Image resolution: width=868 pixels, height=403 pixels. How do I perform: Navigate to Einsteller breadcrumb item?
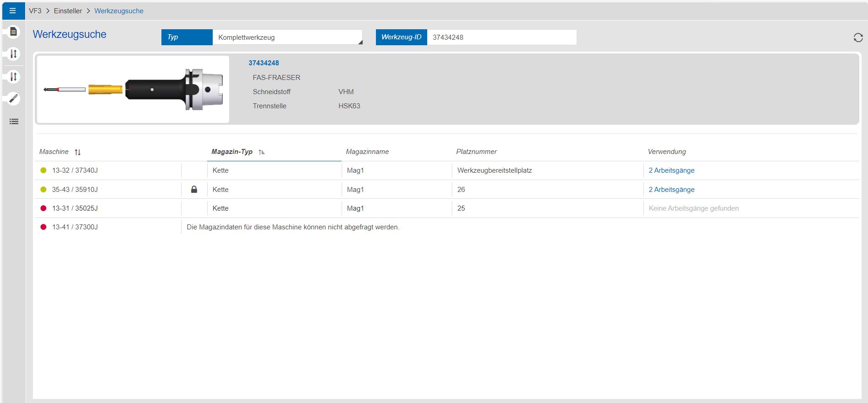[68, 11]
